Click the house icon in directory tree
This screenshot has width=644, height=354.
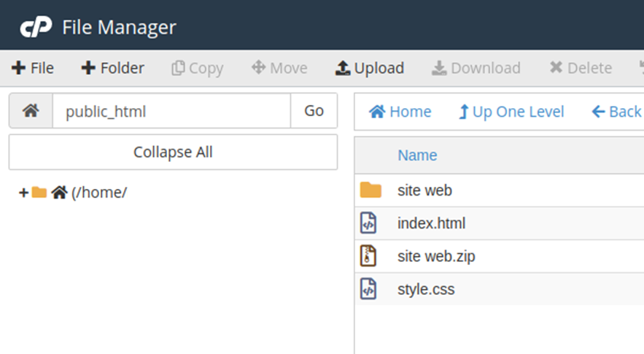coord(59,193)
